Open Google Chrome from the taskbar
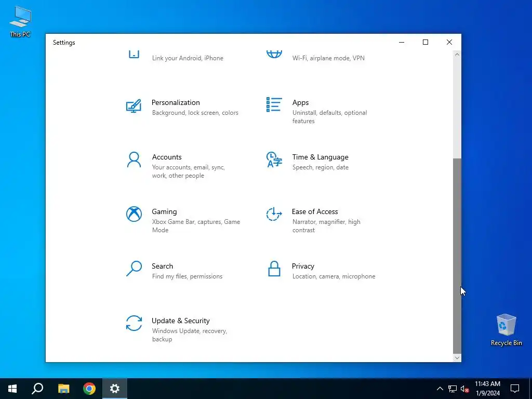This screenshot has height=399, width=532. pos(89,389)
